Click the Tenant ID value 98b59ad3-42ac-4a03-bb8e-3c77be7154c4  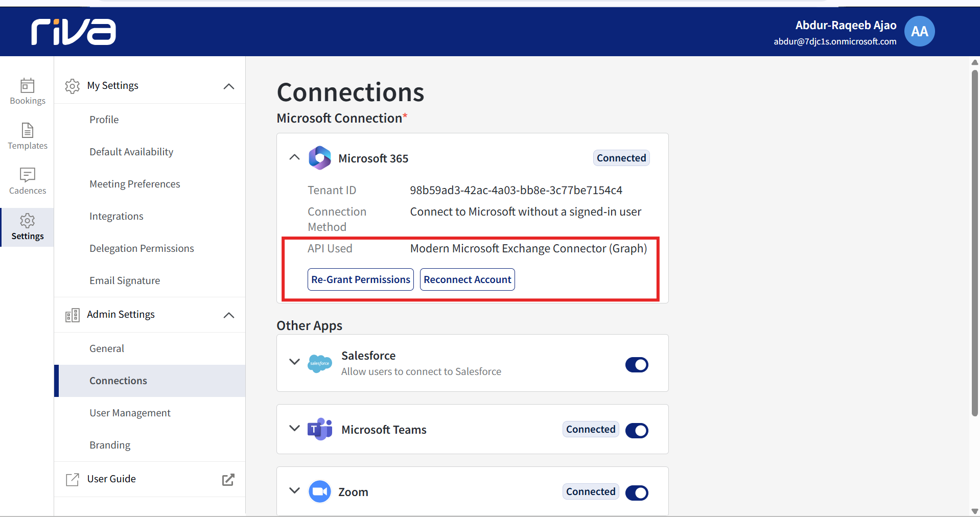516,190
